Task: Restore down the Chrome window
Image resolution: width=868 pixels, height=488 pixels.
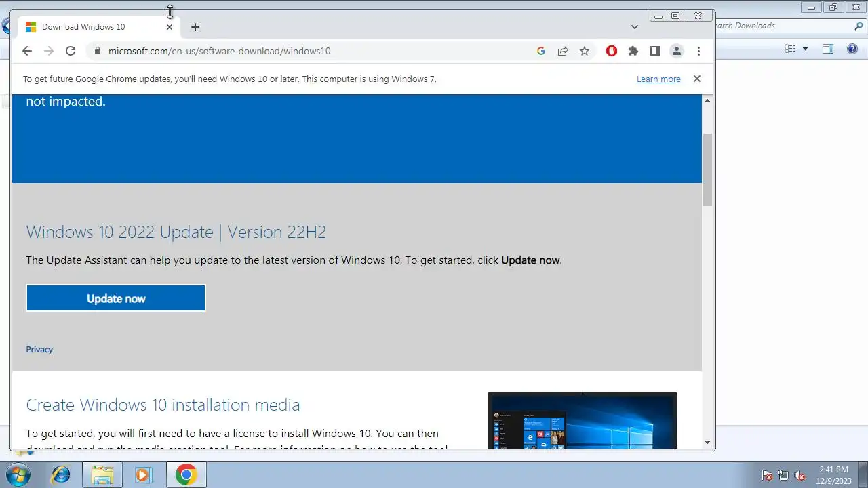Action: [675, 16]
